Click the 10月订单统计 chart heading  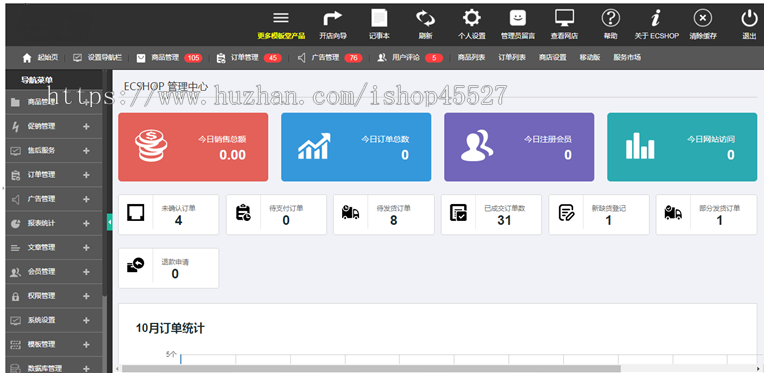click(170, 329)
